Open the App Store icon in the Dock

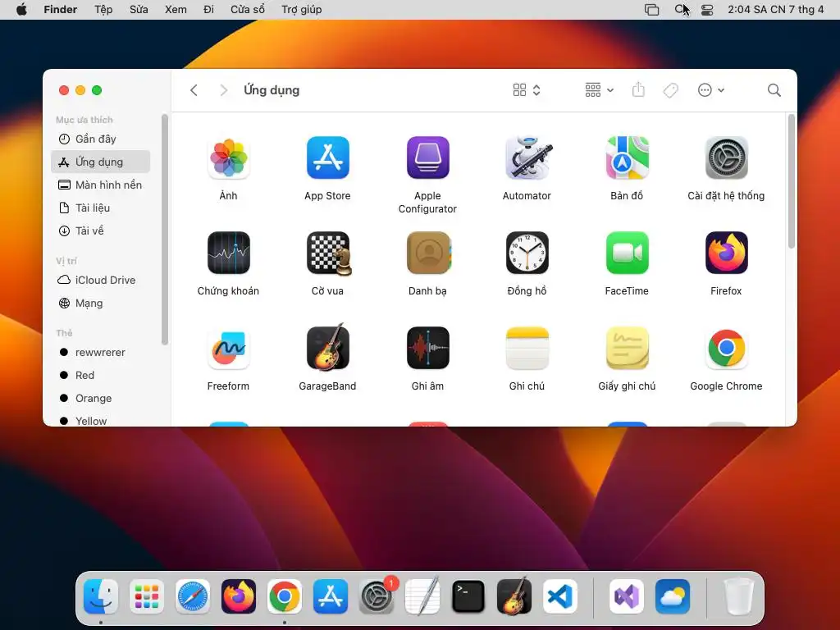tap(331, 596)
